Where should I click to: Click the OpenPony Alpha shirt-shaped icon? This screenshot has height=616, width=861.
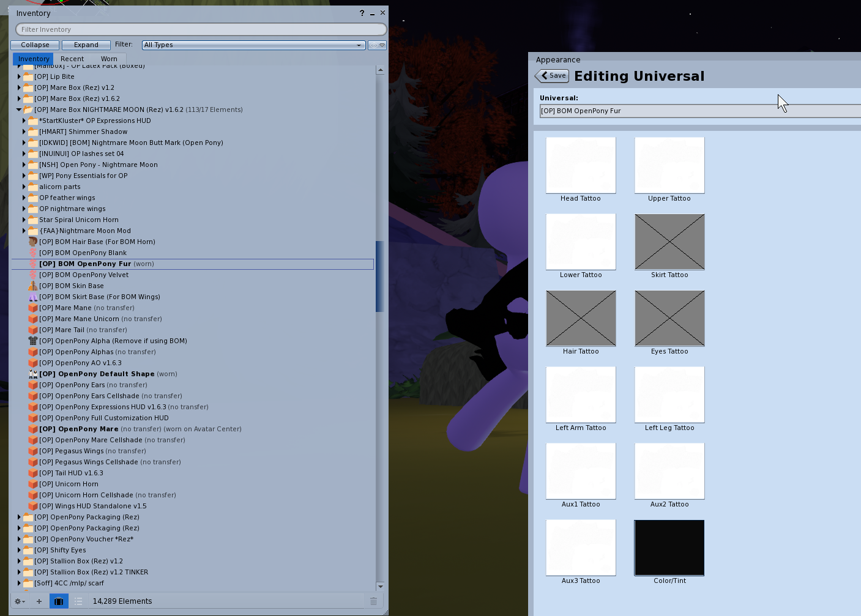33,341
